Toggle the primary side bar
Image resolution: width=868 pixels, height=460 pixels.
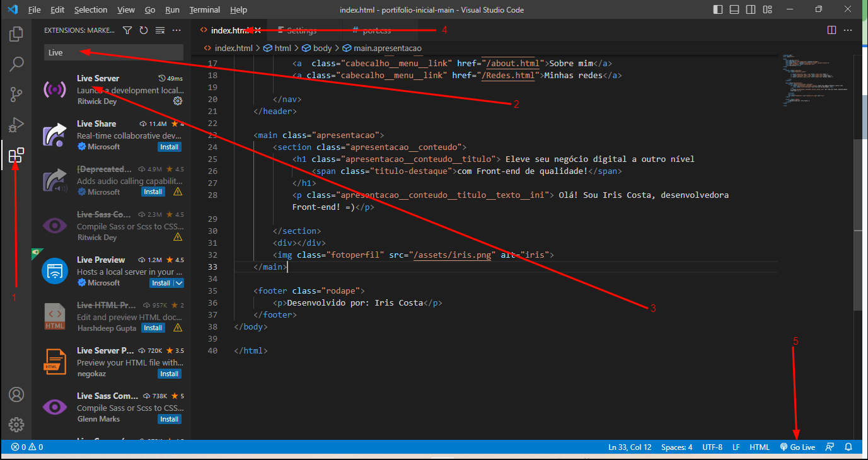(x=719, y=9)
